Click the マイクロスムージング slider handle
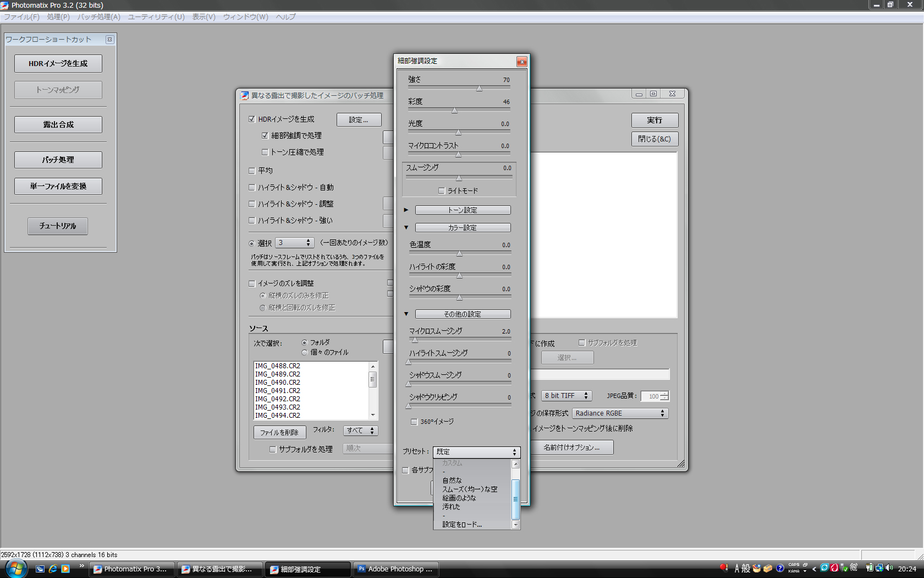Viewport: 924px width, 578px height. tap(415, 340)
